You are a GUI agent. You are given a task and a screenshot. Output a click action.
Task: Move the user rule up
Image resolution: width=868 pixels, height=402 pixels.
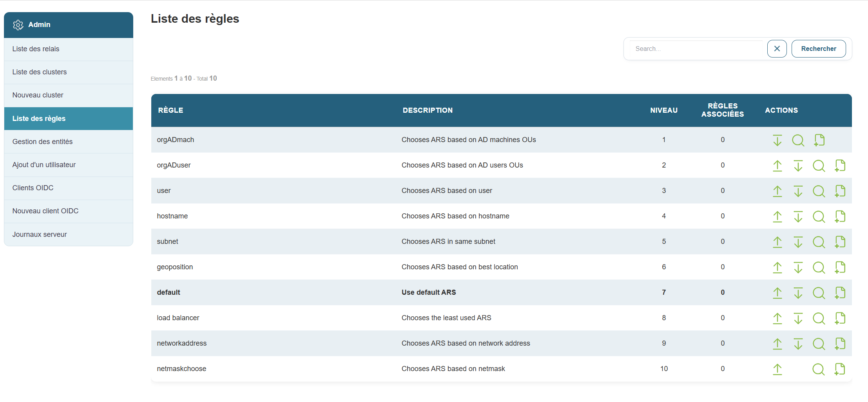777,191
